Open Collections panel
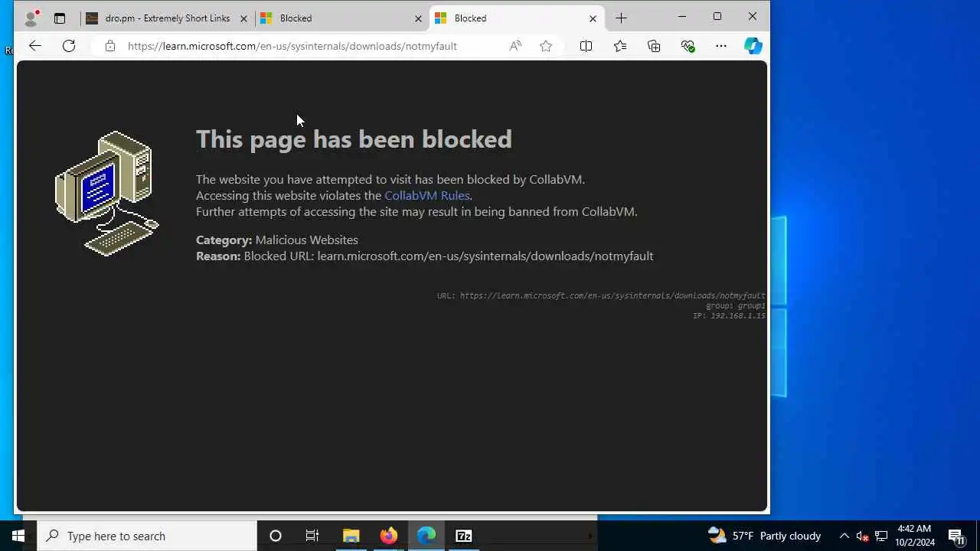This screenshot has height=551, width=980. pos(654,46)
